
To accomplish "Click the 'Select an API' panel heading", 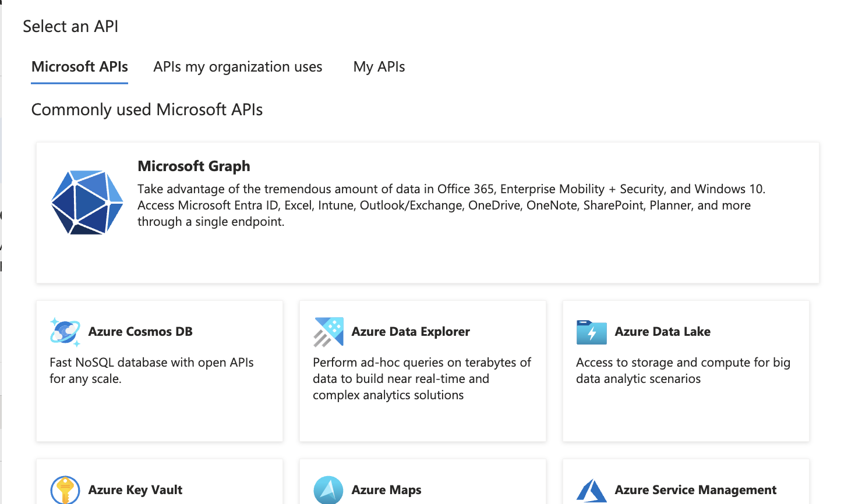I will 70,26.
